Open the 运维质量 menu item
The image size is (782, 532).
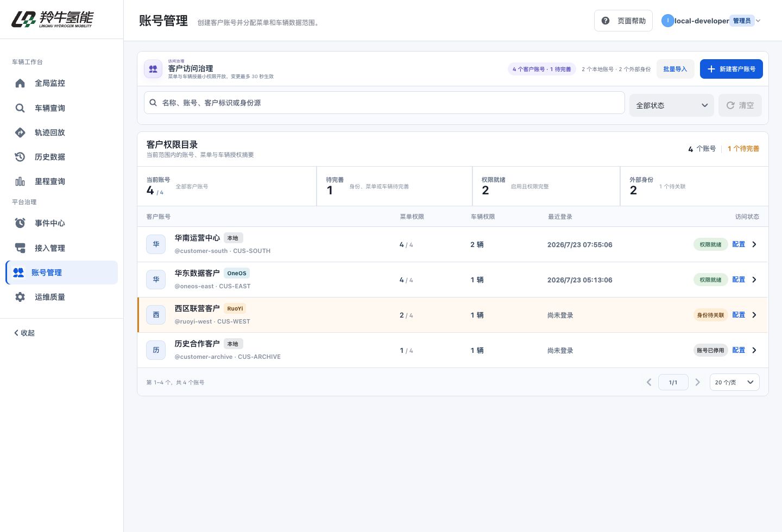[x=62, y=297]
